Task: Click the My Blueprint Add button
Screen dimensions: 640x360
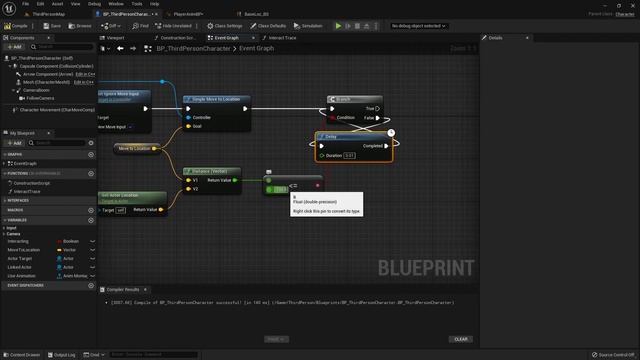Action: pyautogui.click(x=14, y=143)
